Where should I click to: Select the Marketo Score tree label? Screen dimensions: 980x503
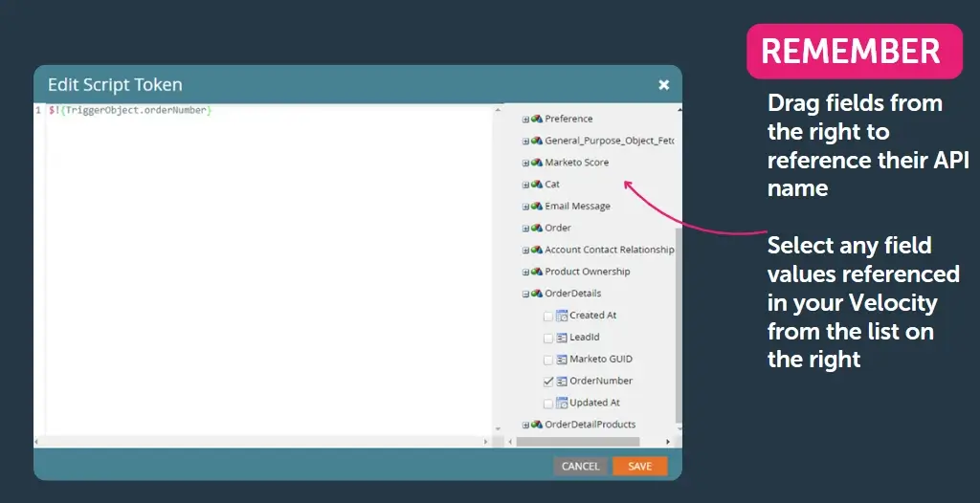577,163
